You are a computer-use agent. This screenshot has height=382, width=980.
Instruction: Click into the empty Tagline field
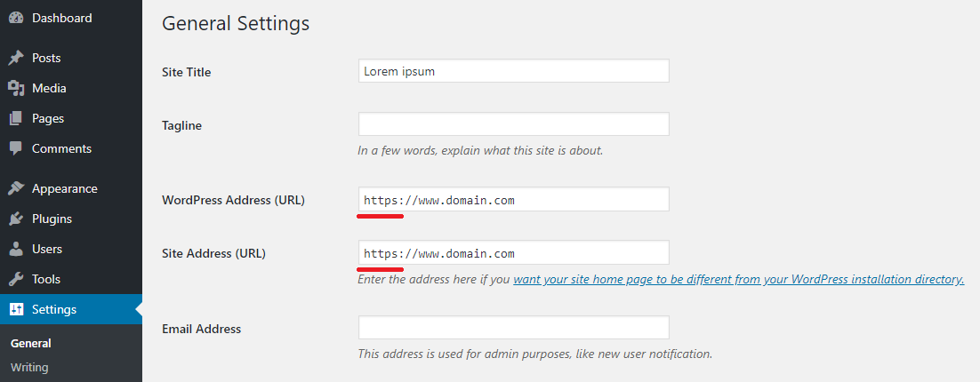[x=514, y=124]
